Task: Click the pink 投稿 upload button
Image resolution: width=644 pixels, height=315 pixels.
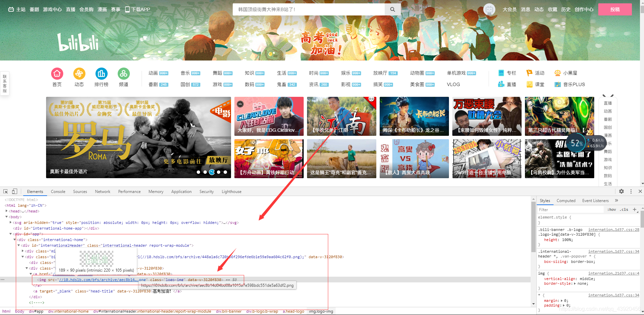Action: pyautogui.click(x=615, y=9)
